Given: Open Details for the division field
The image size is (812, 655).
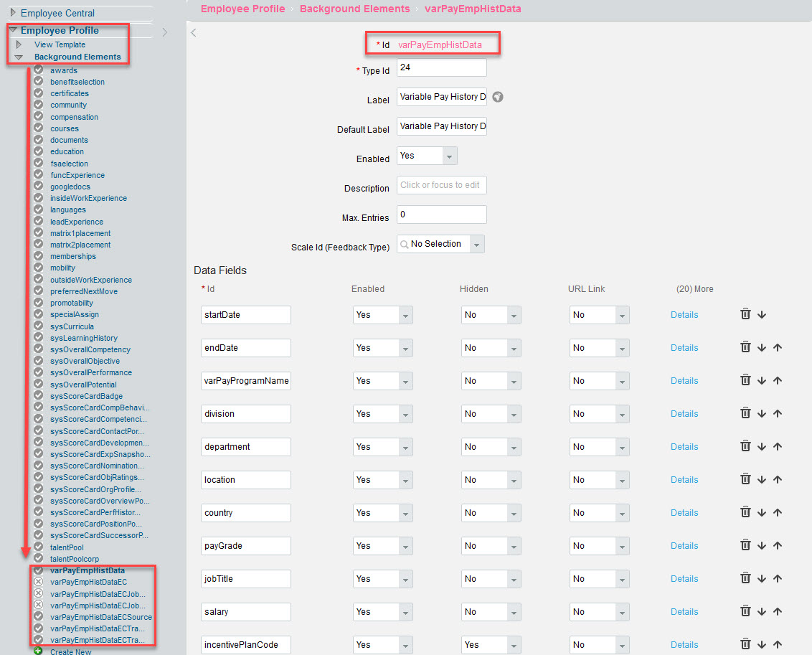Looking at the screenshot, I should coord(684,414).
